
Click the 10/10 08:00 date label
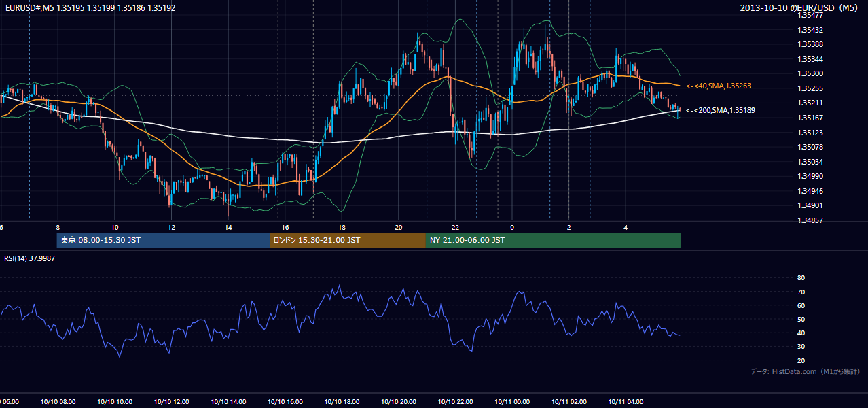(x=58, y=402)
